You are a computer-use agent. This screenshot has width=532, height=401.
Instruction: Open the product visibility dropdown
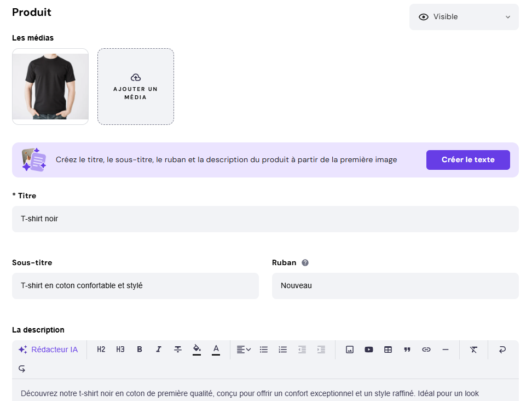[464, 17]
